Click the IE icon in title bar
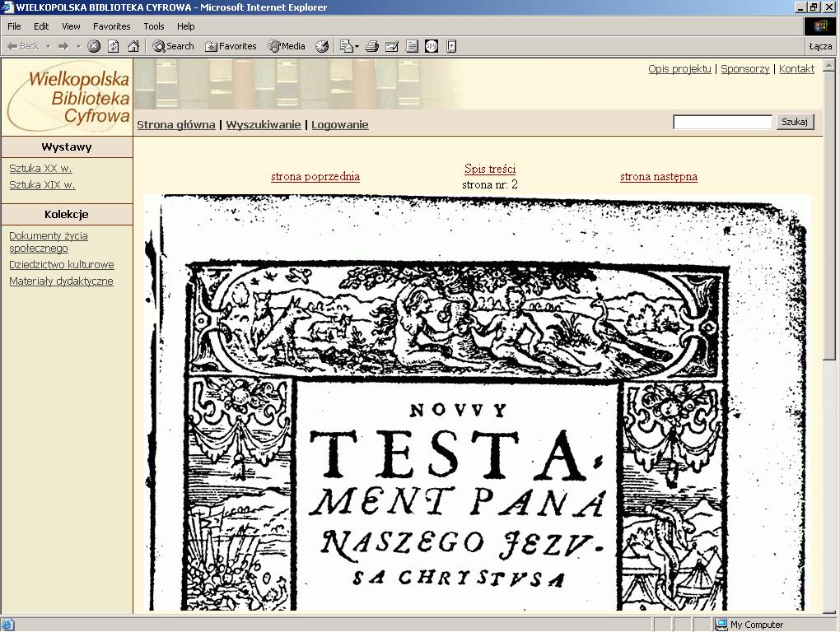 point(7,7)
